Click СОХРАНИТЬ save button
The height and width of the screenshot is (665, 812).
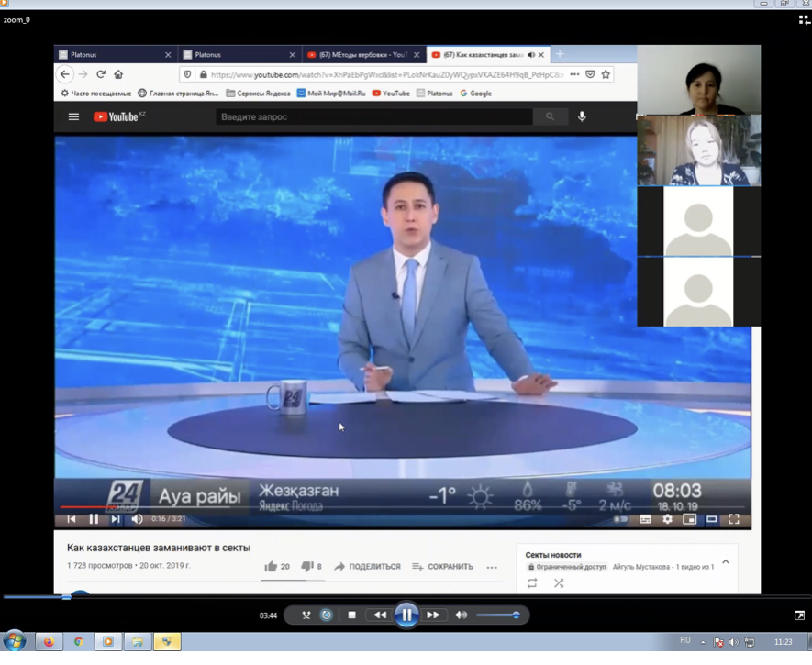443,567
